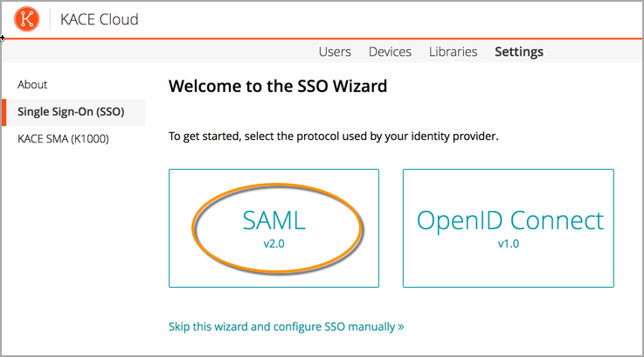Click the double chevron after skip link

(x=401, y=327)
